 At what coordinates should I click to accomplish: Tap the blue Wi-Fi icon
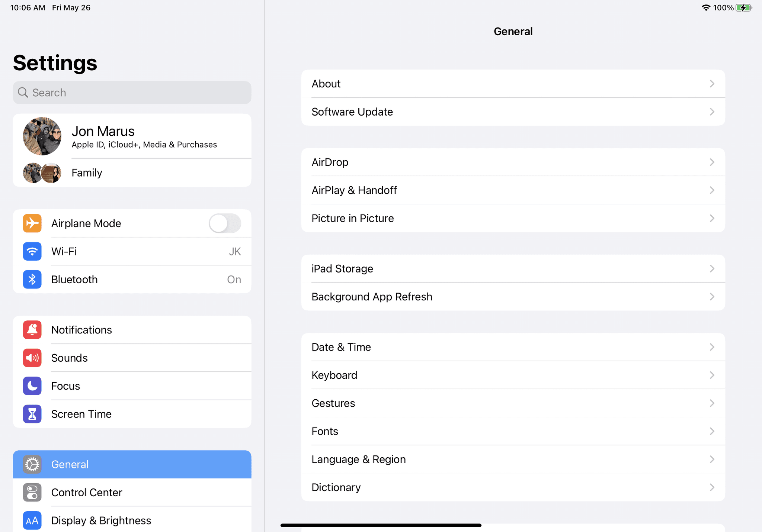[x=32, y=251]
